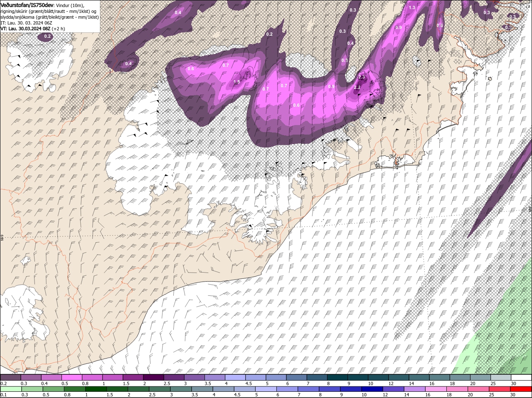532x398 pixels.
Task: Click the darkest purple swatch labeled 2 in upper legend
Action: [x=153, y=377]
